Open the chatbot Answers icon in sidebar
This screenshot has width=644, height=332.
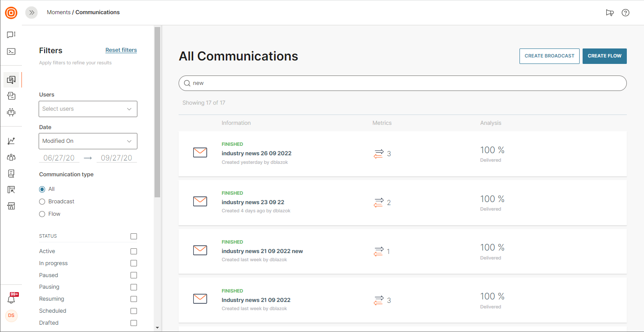pyautogui.click(x=11, y=112)
